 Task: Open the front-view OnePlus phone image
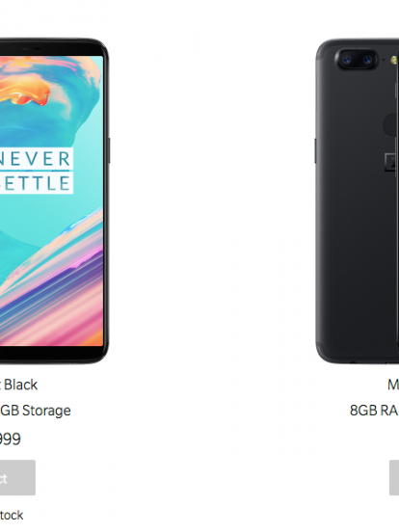click(54, 200)
